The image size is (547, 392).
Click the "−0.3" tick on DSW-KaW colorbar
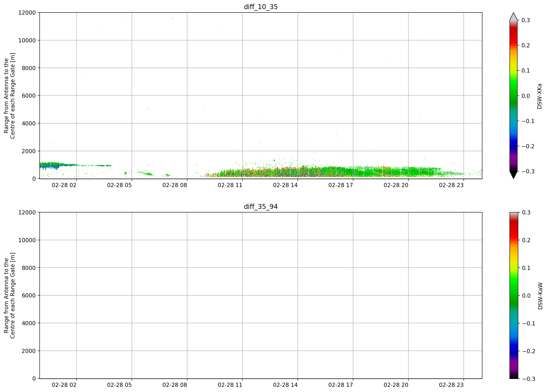[x=529, y=379]
